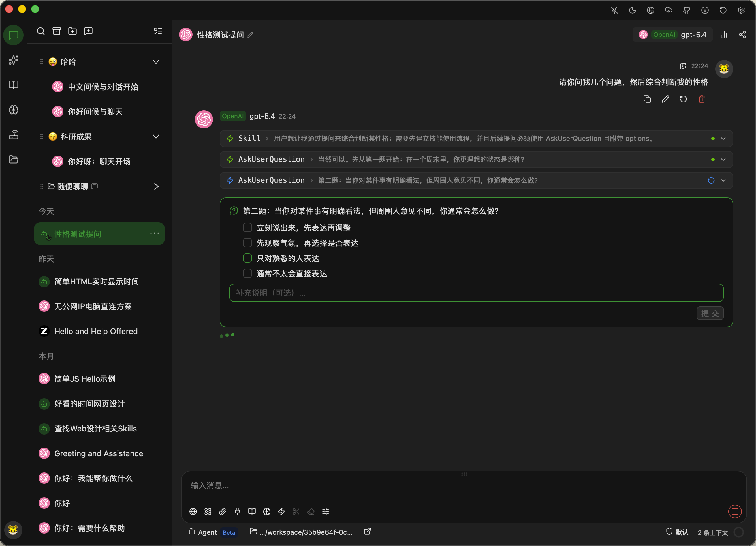Focus the 补充说明（可选） input field
The height and width of the screenshot is (546, 756).
tap(476, 293)
